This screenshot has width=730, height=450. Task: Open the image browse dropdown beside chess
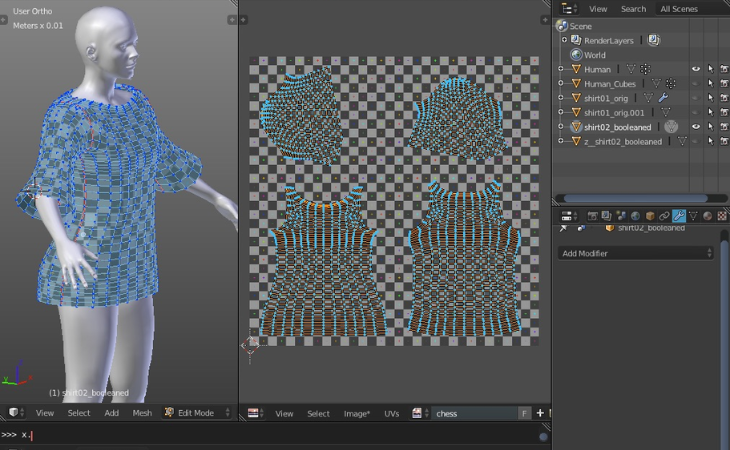[420, 413]
